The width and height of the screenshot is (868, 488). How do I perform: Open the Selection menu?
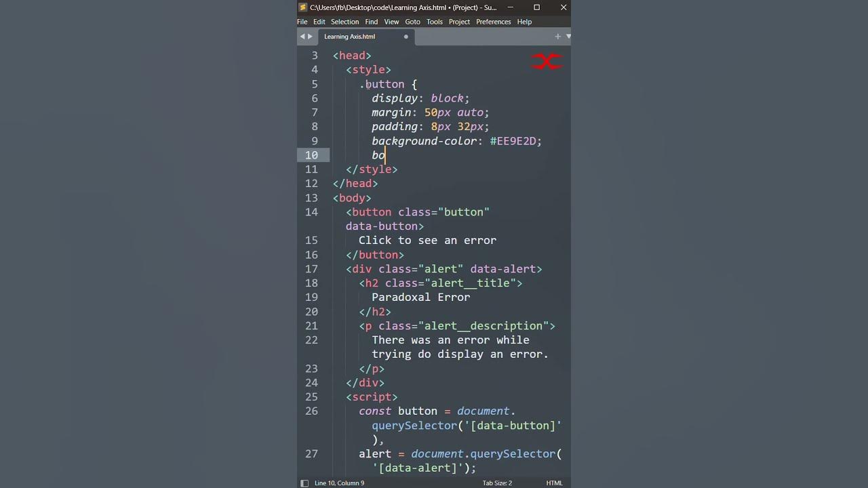click(344, 22)
